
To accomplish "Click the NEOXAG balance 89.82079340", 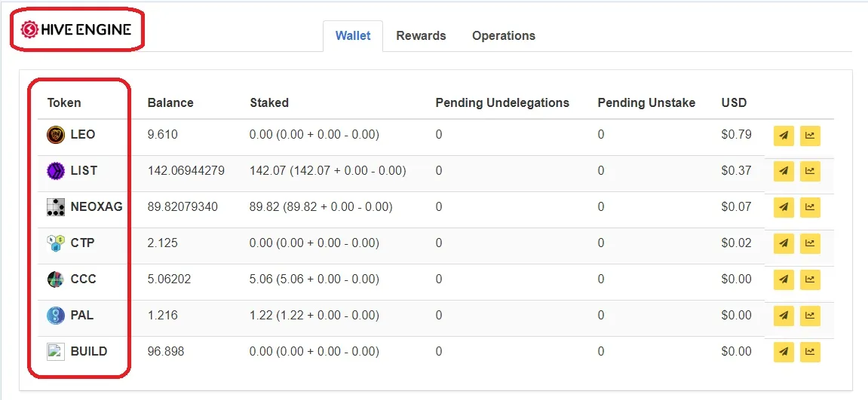I will (182, 207).
